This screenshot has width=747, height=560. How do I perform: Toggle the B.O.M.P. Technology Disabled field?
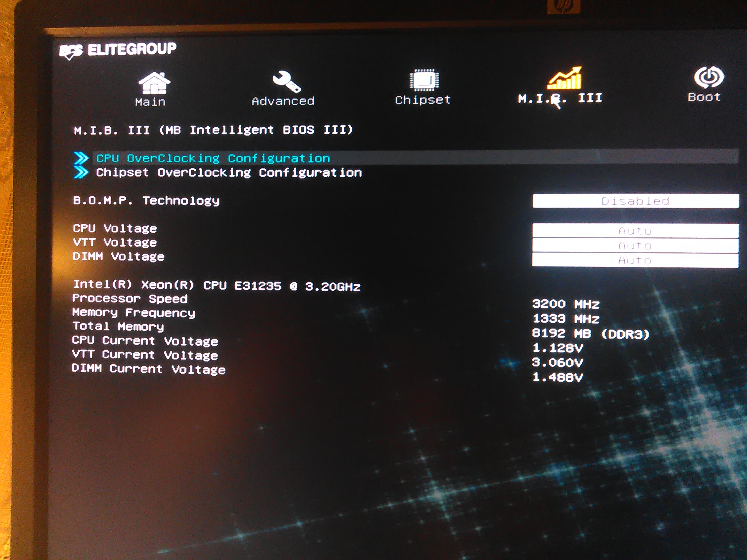635,201
